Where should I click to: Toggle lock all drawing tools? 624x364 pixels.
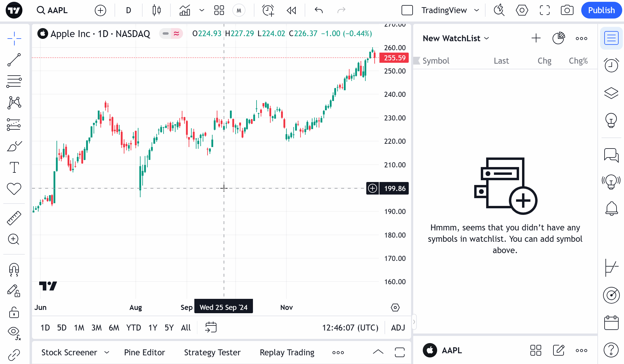(x=14, y=313)
